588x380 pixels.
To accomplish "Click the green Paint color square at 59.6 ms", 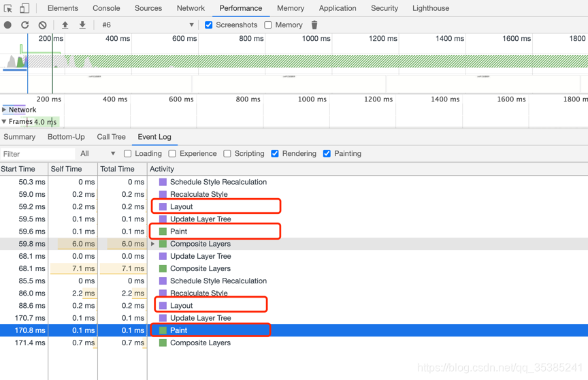I will (x=163, y=232).
